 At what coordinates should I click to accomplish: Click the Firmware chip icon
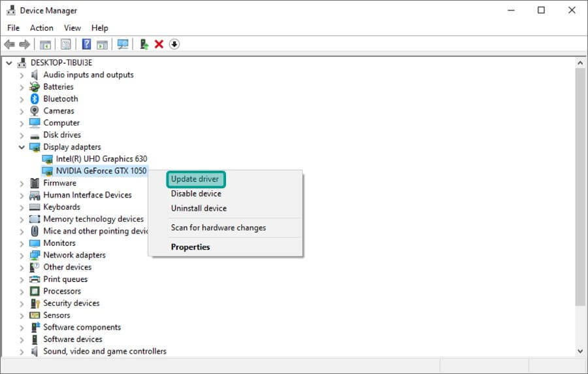pyautogui.click(x=35, y=183)
